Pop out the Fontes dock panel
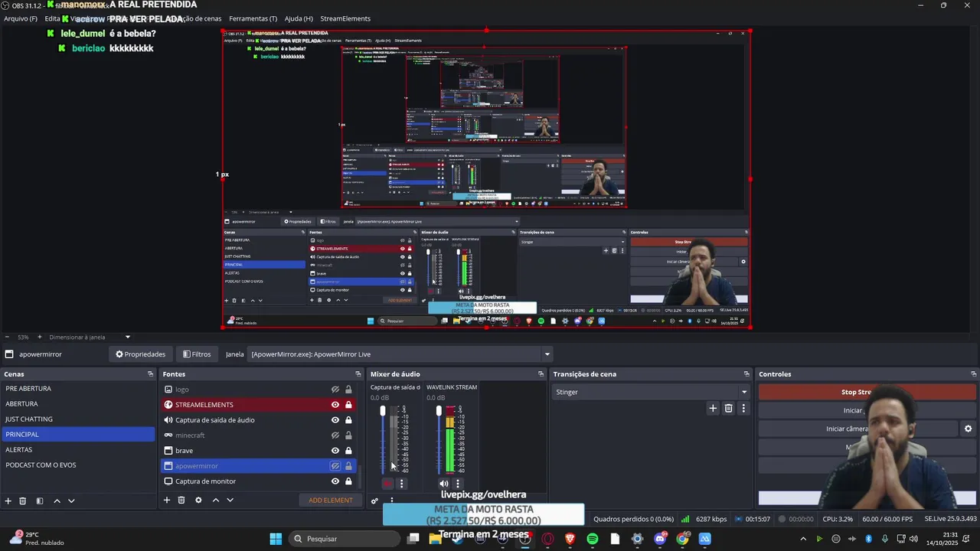The image size is (980, 551). click(358, 374)
